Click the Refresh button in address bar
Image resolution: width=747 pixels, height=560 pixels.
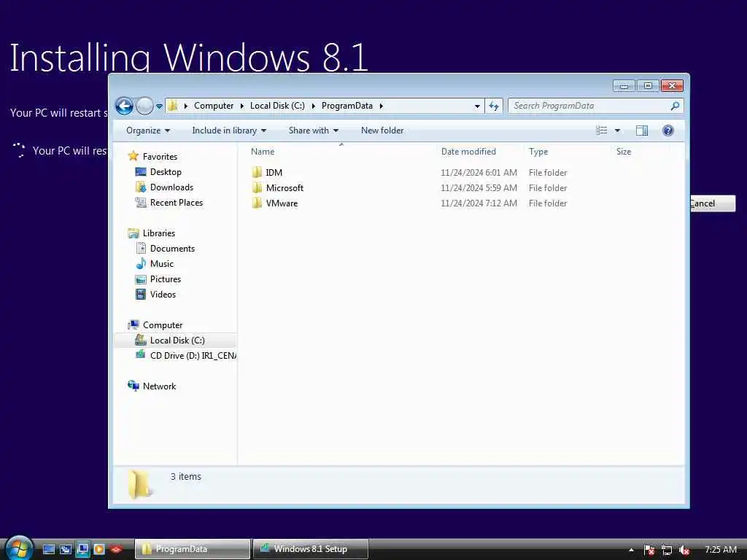pyautogui.click(x=494, y=106)
